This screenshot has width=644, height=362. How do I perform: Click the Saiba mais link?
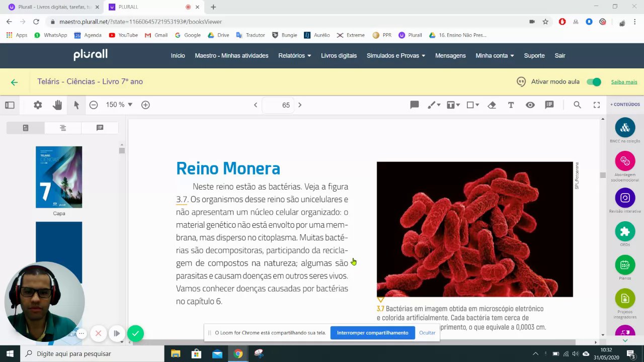(x=624, y=82)
